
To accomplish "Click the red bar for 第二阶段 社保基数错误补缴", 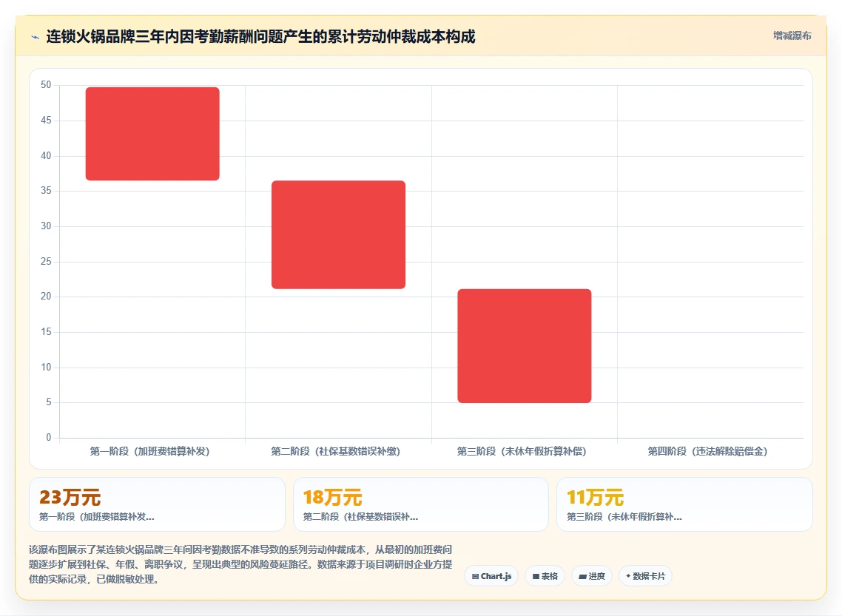I will coord(338,234).
